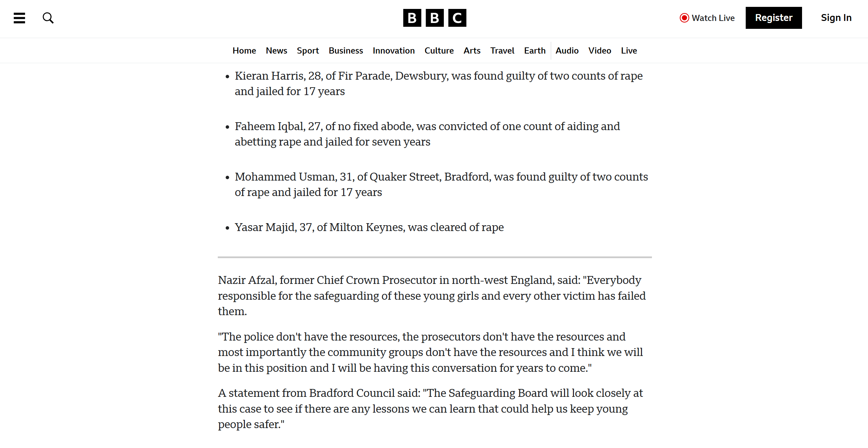The image size is (868, 448).
Task: Open the hamburger menu icon
Action: coord(20,18)
